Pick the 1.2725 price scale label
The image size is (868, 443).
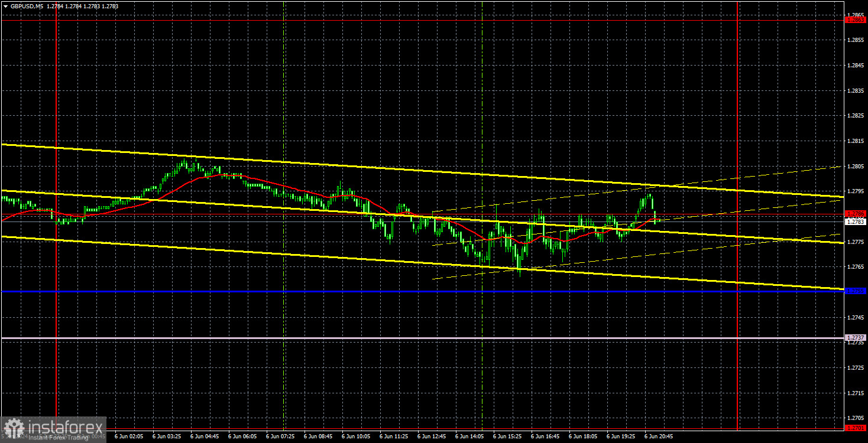click(856, 368)
